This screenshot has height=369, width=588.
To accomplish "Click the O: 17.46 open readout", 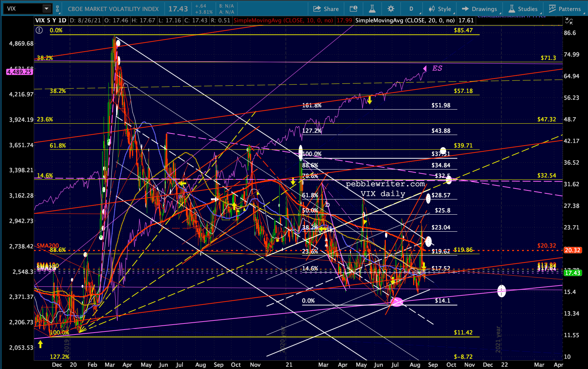I will click(116, 20).
